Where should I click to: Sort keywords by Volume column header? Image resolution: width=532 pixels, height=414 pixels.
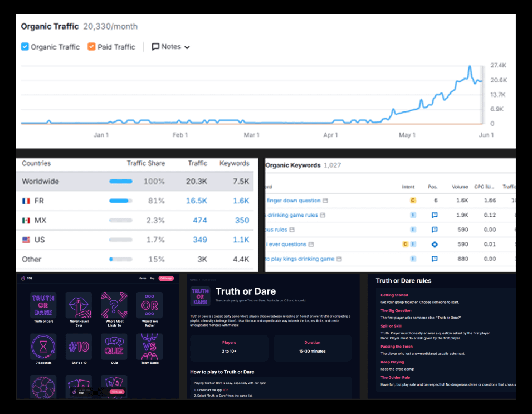461,187
